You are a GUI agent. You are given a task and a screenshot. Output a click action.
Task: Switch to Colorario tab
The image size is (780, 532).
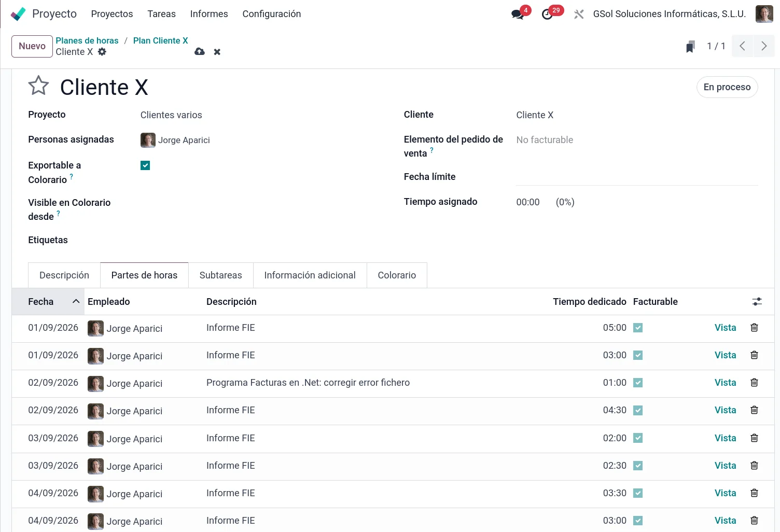click(x=397, y=275)
